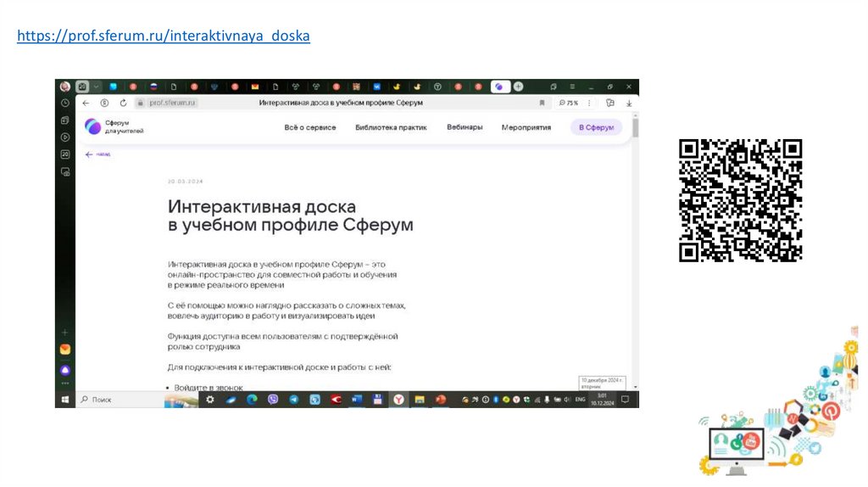Open Telegram from the Windows taskbar

(293, 399)
